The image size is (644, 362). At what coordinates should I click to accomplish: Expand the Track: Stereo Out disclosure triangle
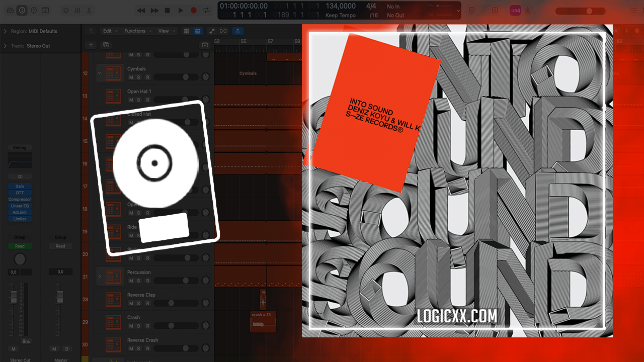5,46
